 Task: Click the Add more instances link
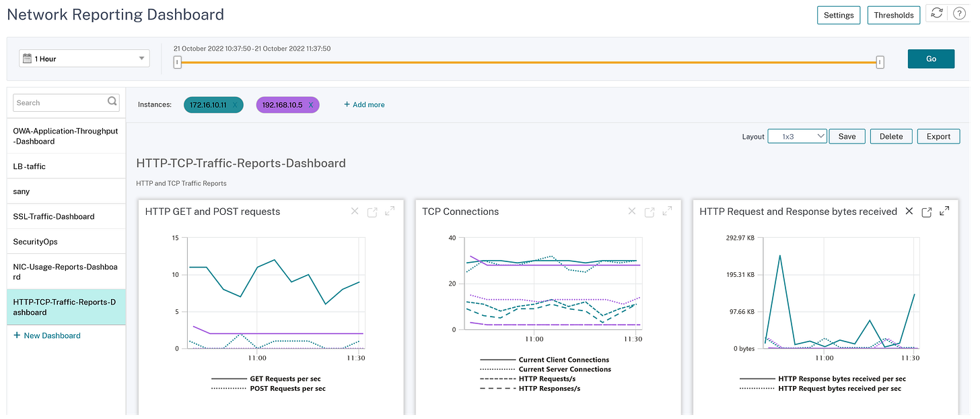[364, 104]
